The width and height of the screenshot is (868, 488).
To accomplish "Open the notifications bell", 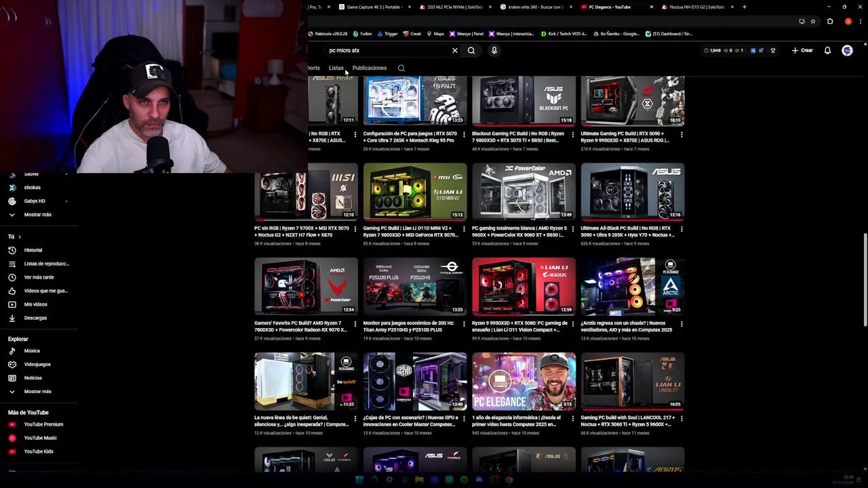I will (827, 50).
